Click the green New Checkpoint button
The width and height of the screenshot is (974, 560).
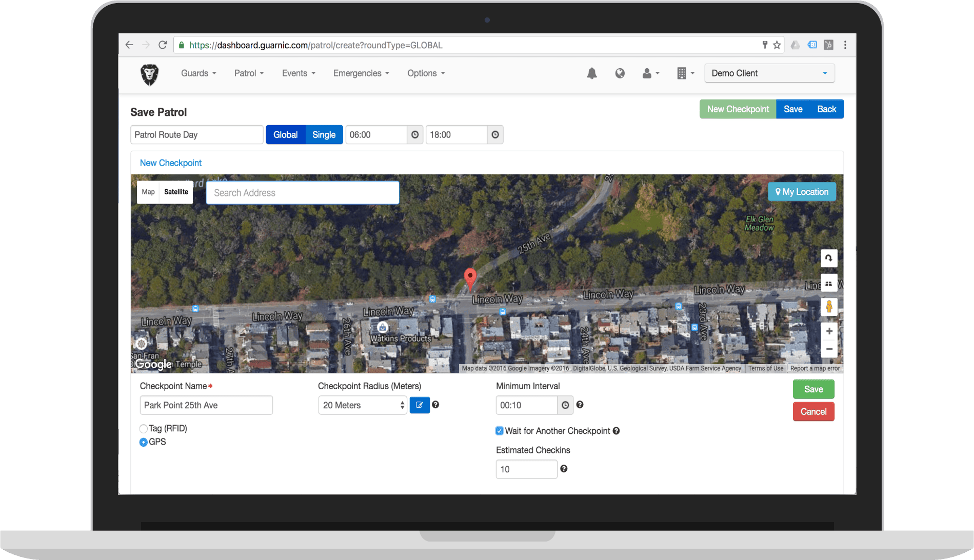[738, 109]
